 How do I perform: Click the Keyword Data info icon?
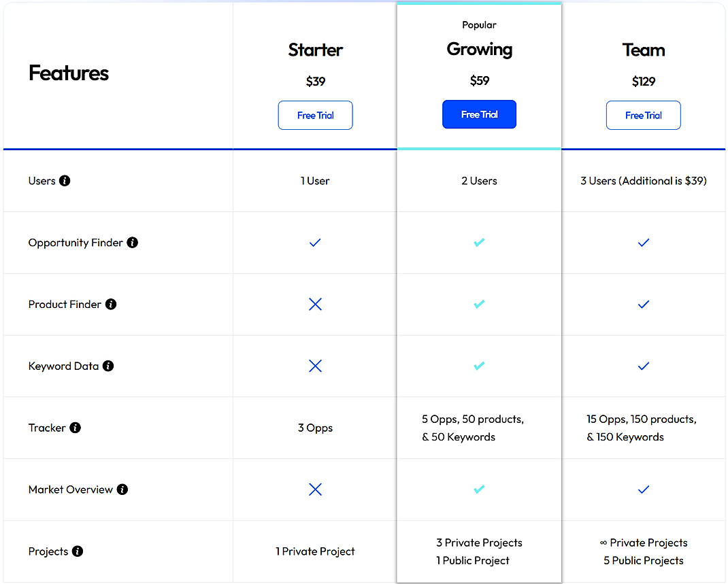pos(107,366)
